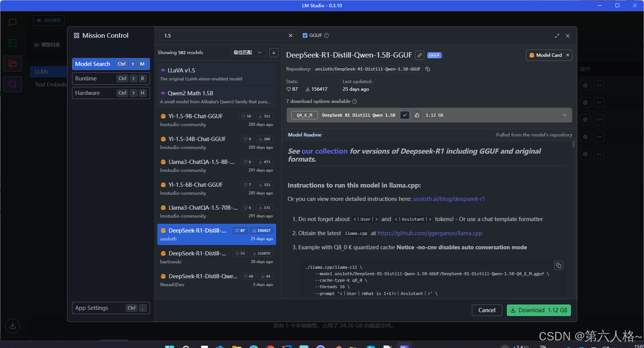Open App Settings
This screenshot has height=348, width=644.
(x=111, y=308)
